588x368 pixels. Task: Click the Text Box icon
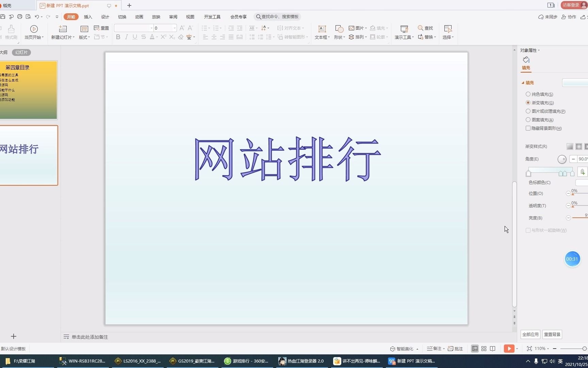click(322, 29)
